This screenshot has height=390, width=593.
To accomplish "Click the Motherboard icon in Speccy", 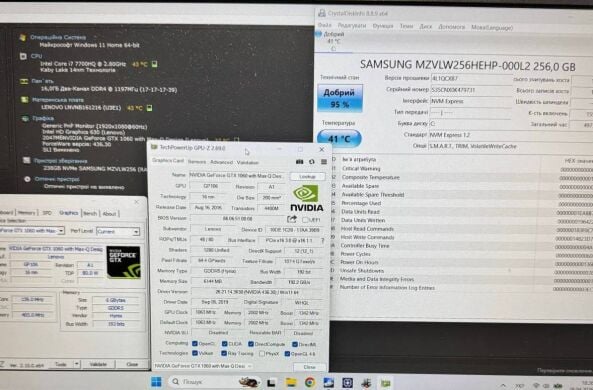I will (x=25, y=100).
